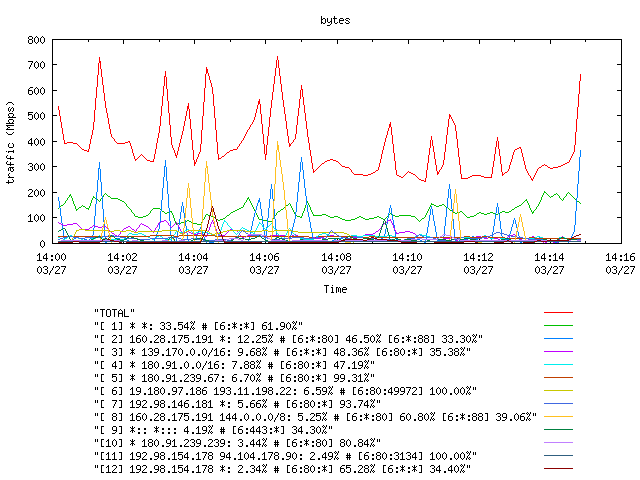
Task: Select legend entry [ 1] * *: 33.54%
Action: [x=198, y=326]
